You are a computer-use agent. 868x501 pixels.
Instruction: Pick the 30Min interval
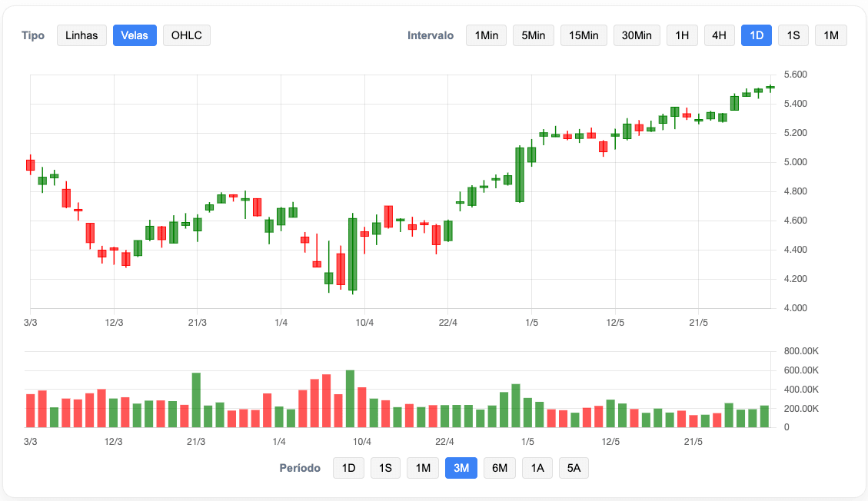click(637, 35)
